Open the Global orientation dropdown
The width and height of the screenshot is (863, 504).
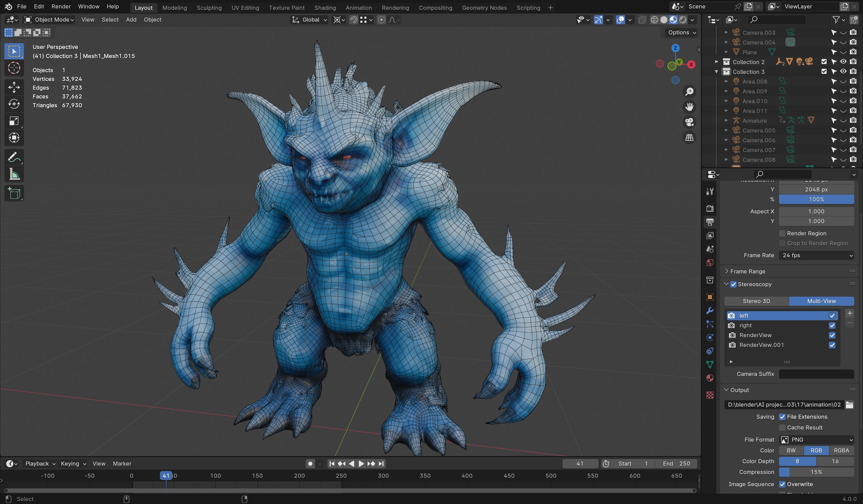309,20
